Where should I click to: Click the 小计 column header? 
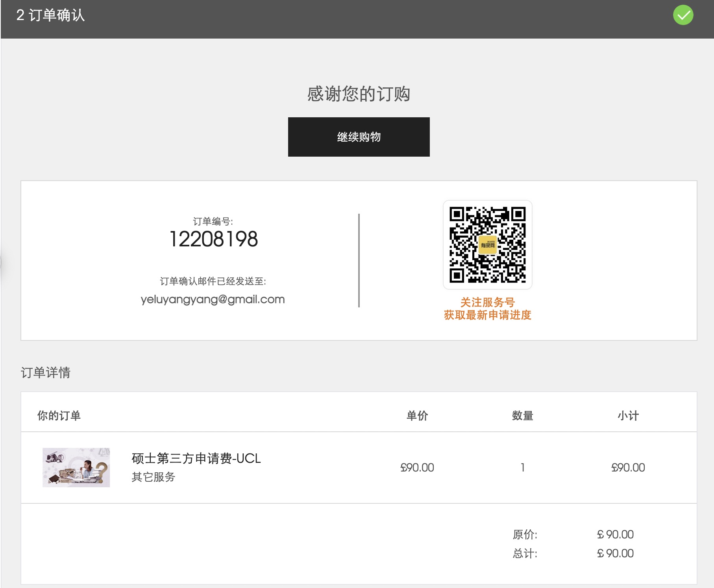point(628,416)
